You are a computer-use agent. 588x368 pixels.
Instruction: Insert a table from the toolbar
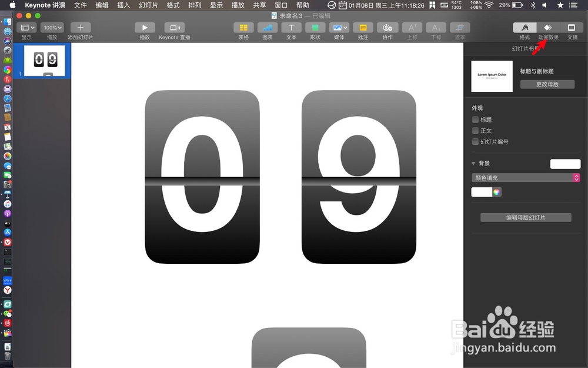click(x=243, y=28)
